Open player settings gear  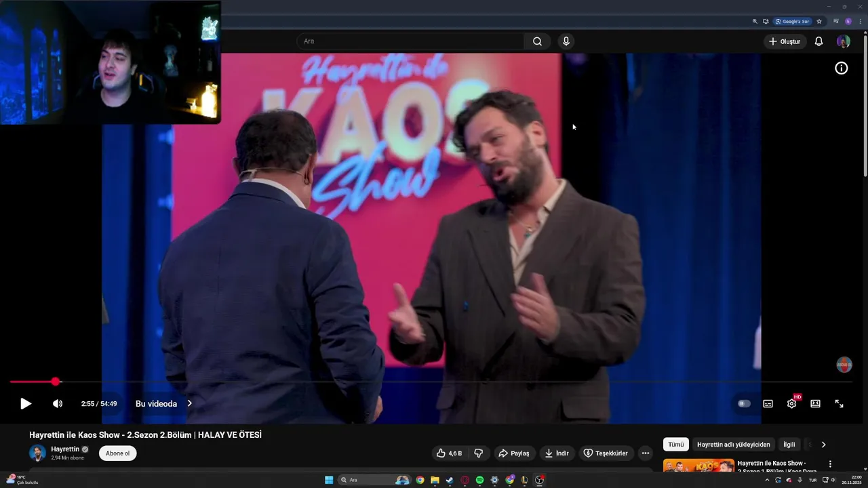791,404
